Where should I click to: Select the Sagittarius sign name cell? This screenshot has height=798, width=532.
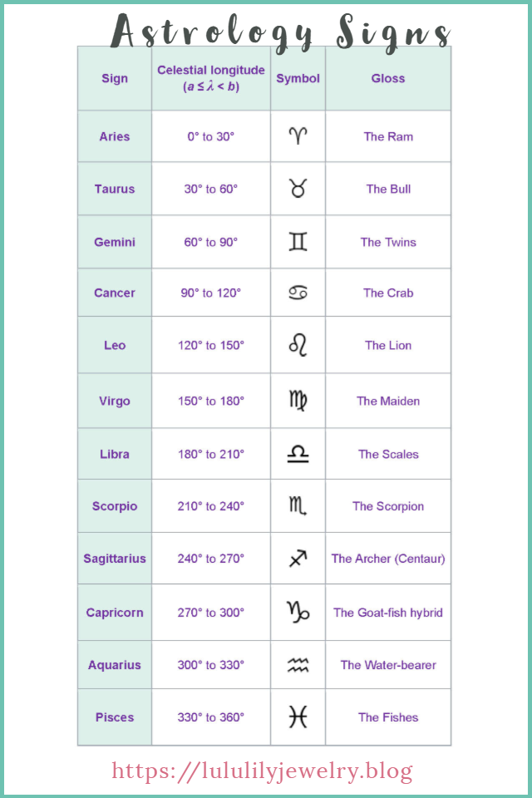point(115,559)
